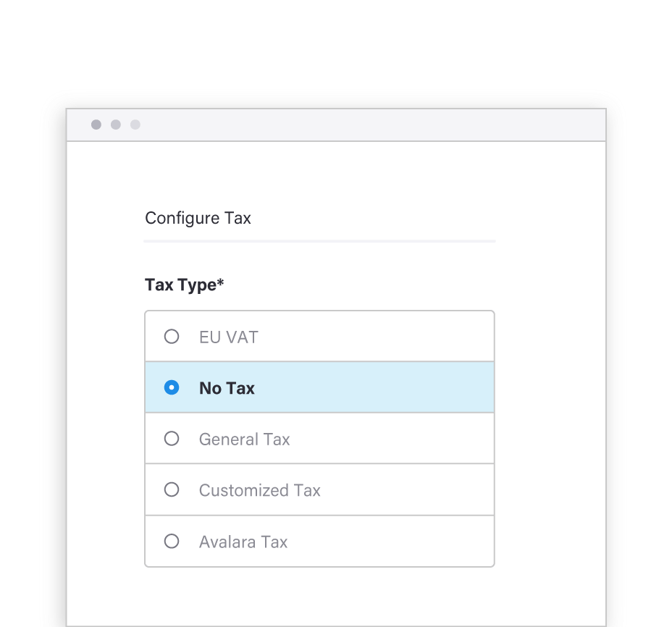Viewport: 672px width, 627px height.
Task: Click the selected No Tax radio circle
Action: coord(172,387)
